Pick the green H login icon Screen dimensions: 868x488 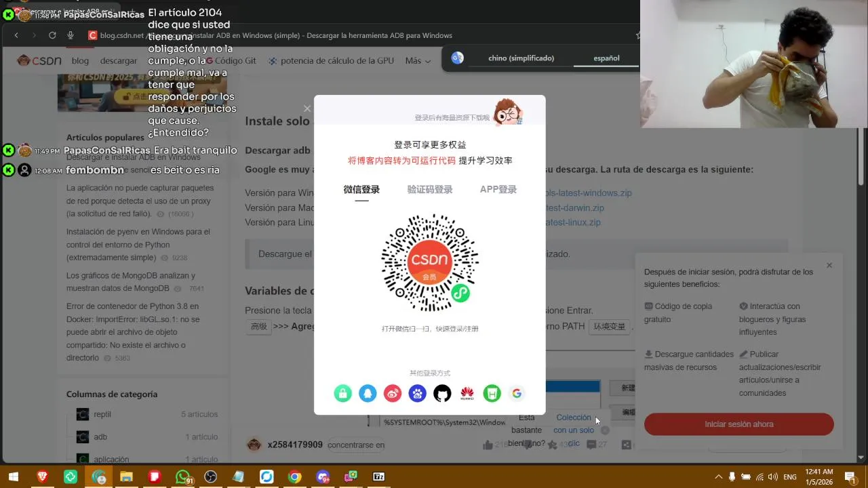pyautogui.click(x=492, y=393)
